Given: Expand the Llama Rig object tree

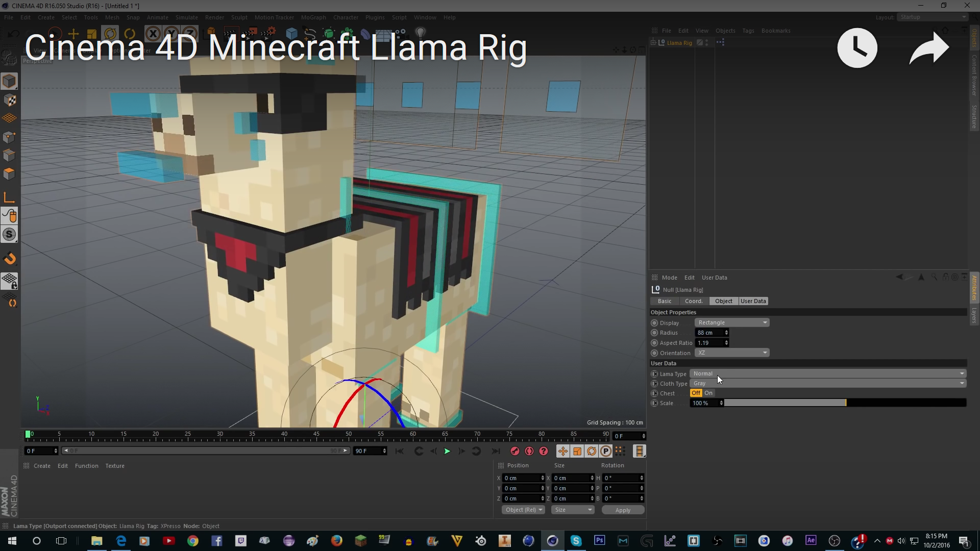Looking at the screenshot, I should tap(653, 43).
